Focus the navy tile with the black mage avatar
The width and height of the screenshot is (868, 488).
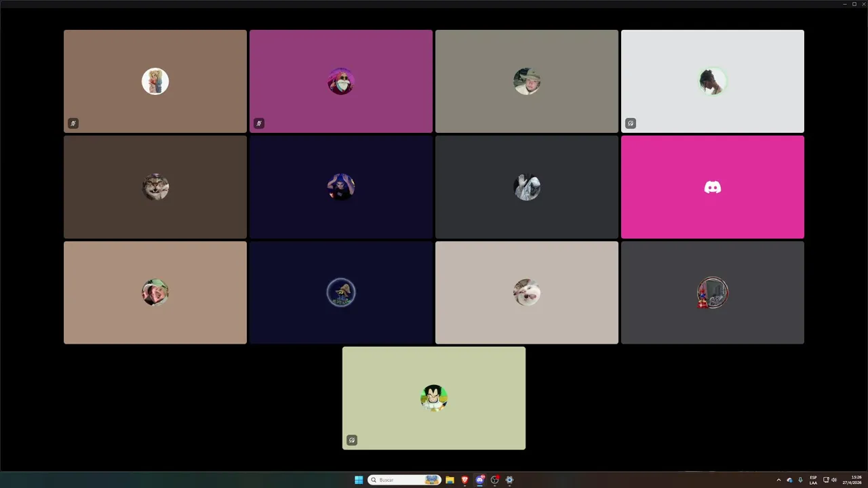point(341,293)
